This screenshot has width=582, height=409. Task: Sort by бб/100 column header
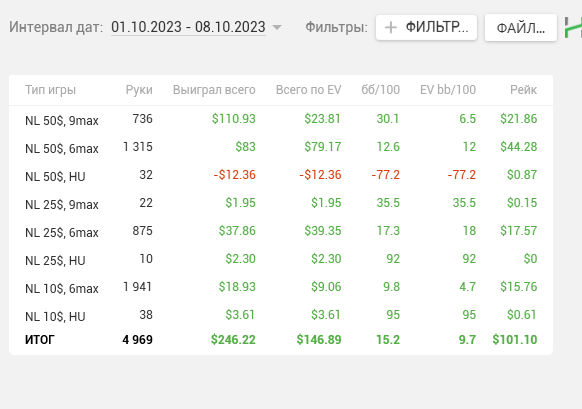point(380,90)
